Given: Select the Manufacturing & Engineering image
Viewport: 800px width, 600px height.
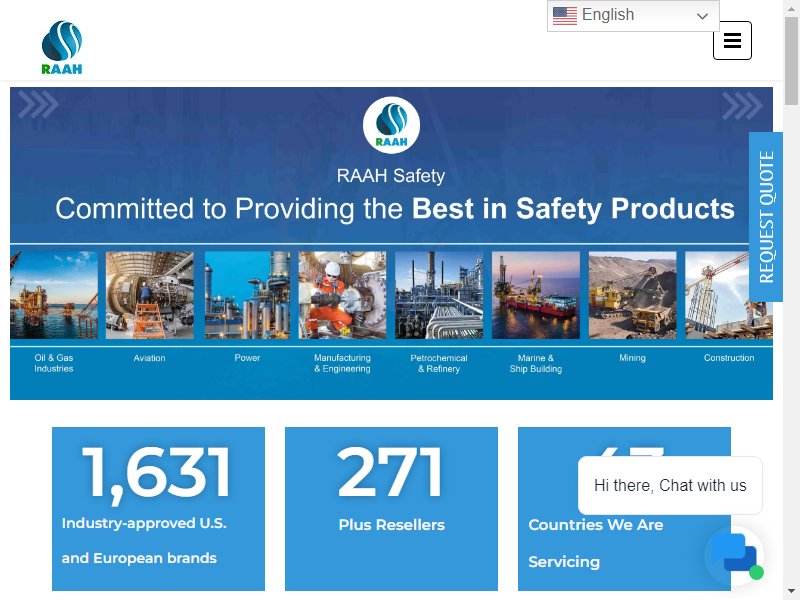Looking at the screenshot, I should [342, 295].
